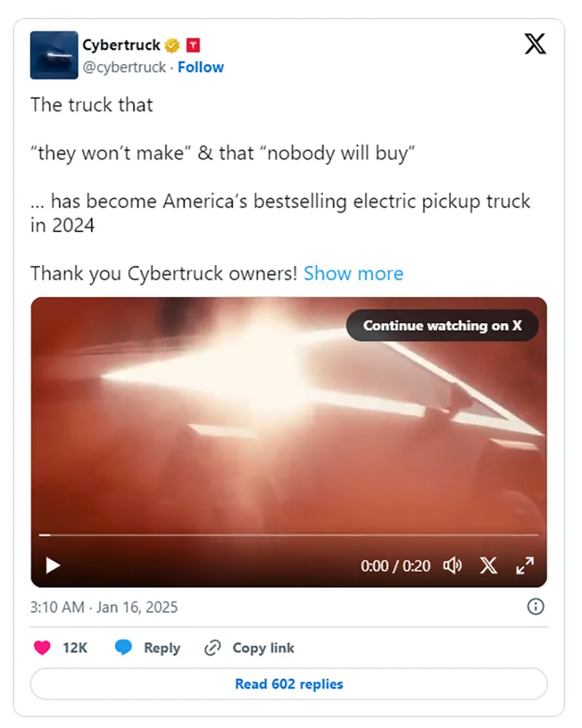The height and width of the screenshot is (728, 582).
Task: Read 602 replies
Action: pyautogui.click(x=289, y=684)
